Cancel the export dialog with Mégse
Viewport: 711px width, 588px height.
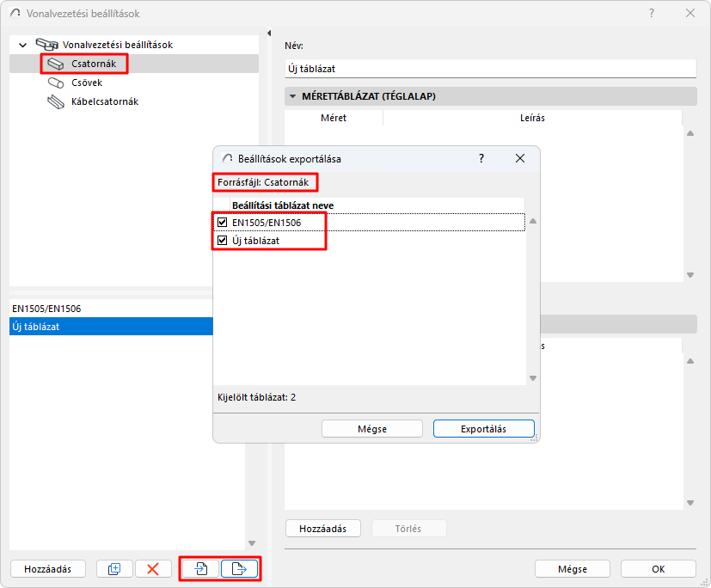[x=371, y=429]
